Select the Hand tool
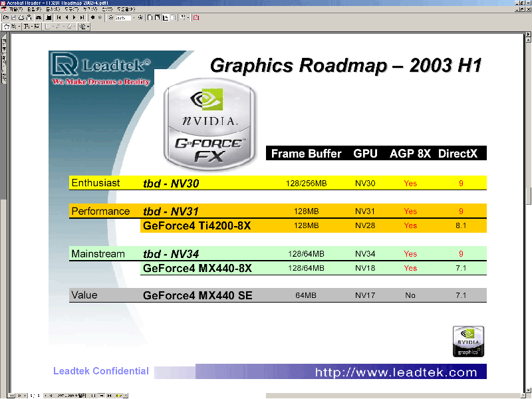Image resolution: width=532 pixels, height=399 pixels. point(7,27)
